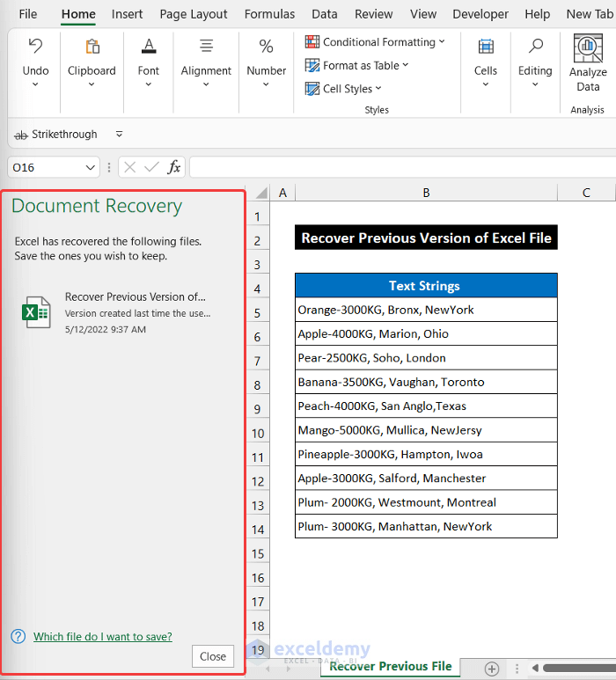Open the Editing magnifier icon

click(x=535, y=46)
